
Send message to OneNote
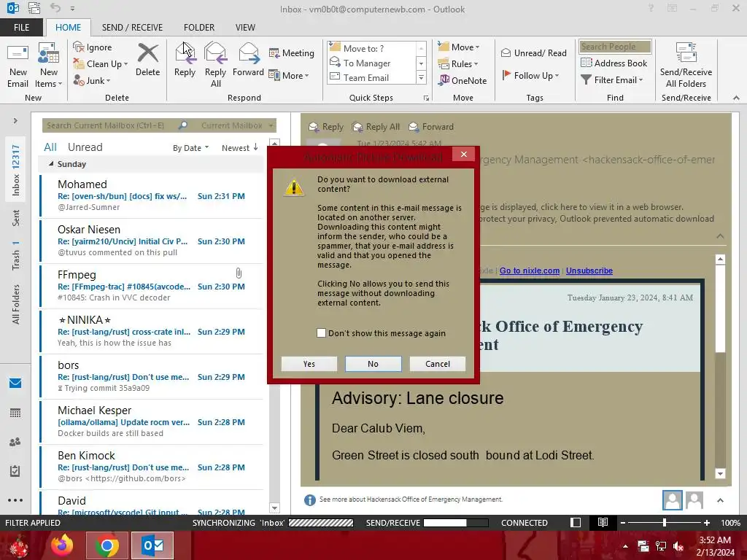point(462,80)
